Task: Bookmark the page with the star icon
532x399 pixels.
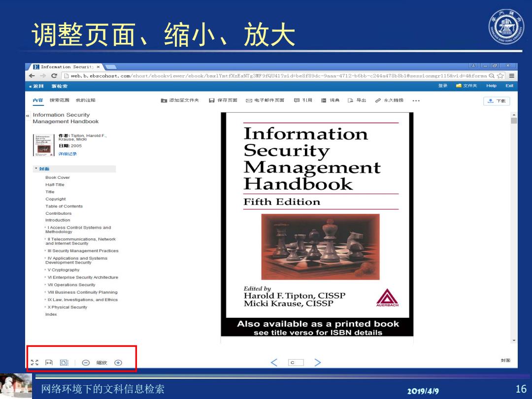Action: 500,76
